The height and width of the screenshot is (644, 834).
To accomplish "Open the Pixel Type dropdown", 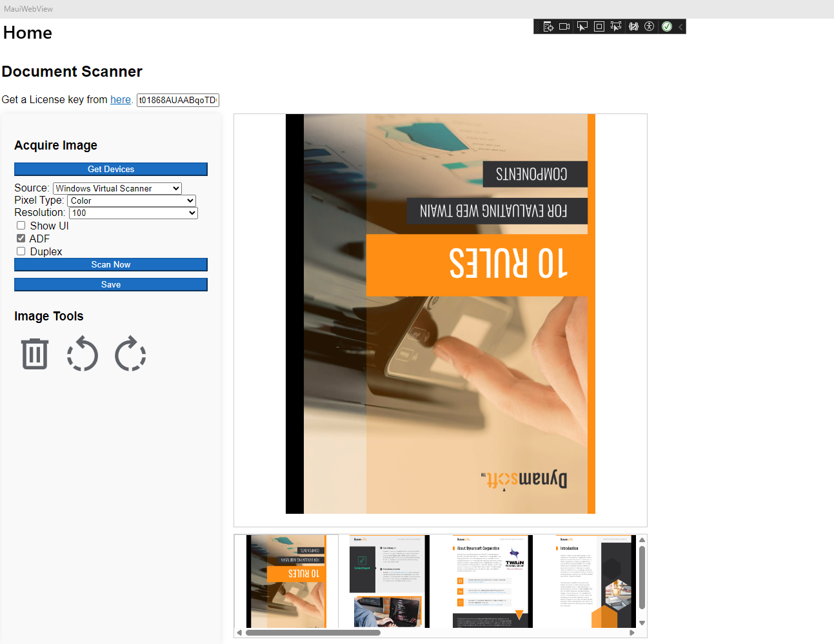I will click(131, 200).
